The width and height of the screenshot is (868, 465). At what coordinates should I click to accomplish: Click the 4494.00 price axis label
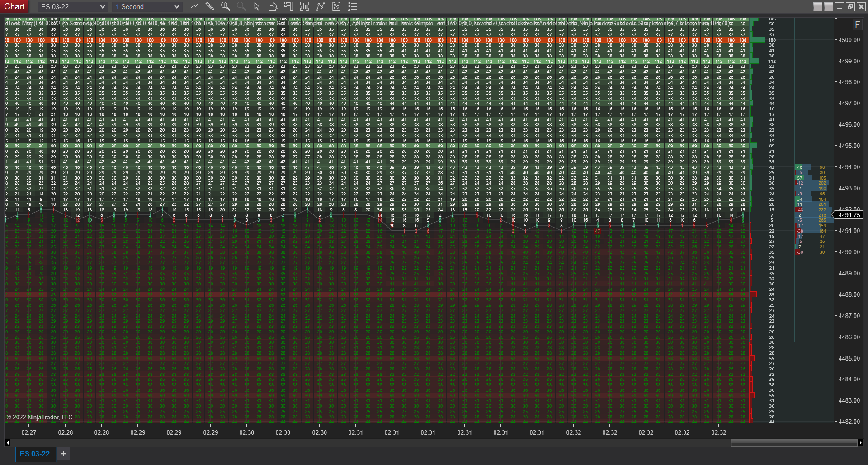(849, 167)
